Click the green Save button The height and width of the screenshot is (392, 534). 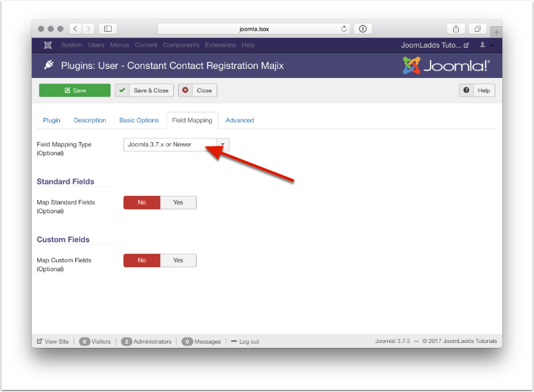pyautogui.click(x=75, y=90)
